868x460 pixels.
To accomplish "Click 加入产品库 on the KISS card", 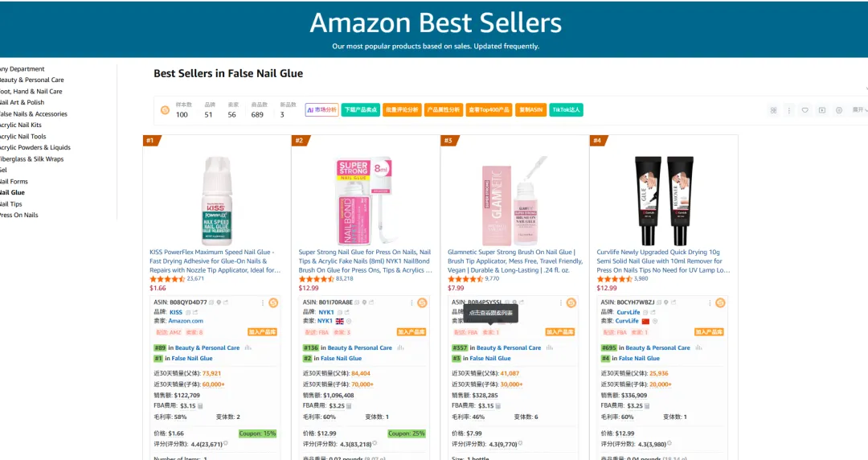I will [262, 331].
